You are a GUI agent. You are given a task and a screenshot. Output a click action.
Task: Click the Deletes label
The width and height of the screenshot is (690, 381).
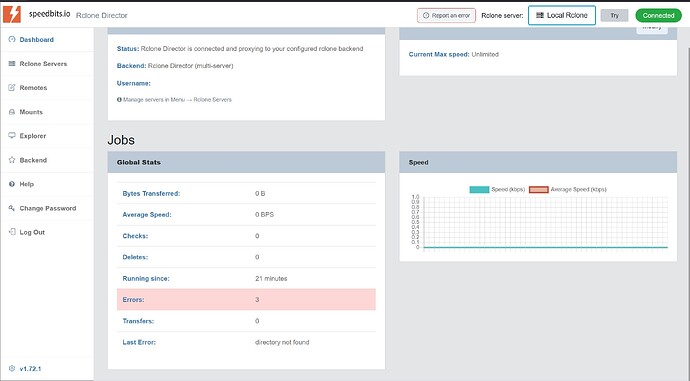(x=135, y=257)
